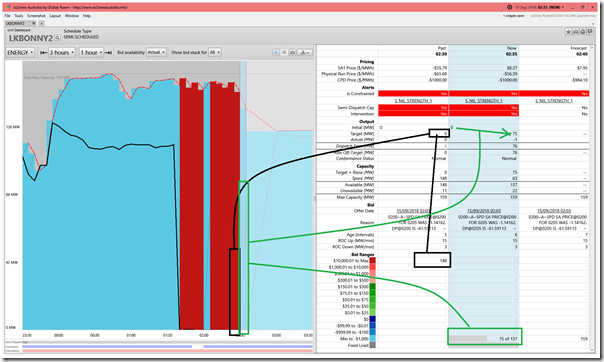Click the star favourite icon at top right
Image resolution: width=604 pixels, height=362 pixels.
click(x=568, y=32)
